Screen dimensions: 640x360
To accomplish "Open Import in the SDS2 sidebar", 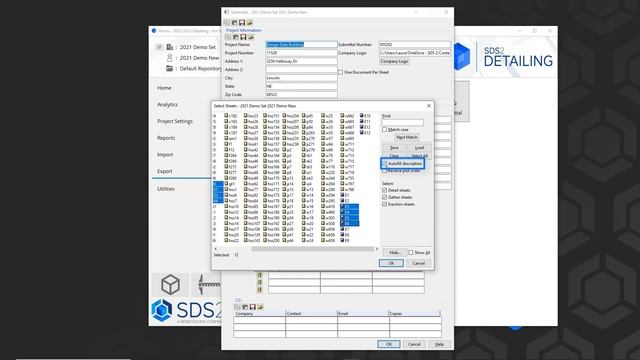I will [165, 155].
